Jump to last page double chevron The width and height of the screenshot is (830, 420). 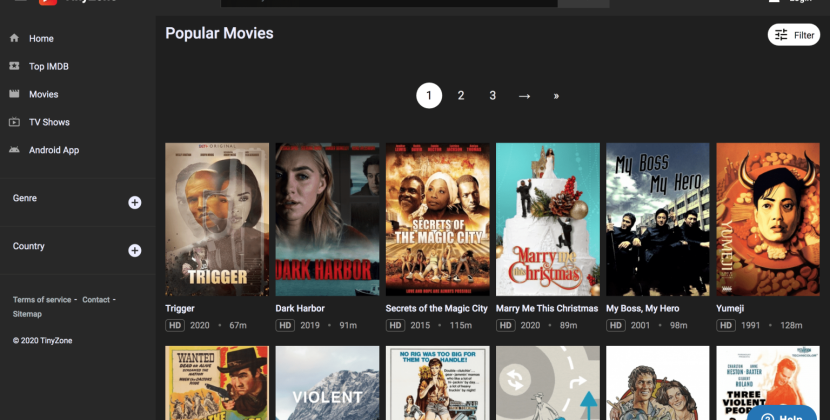556,96
